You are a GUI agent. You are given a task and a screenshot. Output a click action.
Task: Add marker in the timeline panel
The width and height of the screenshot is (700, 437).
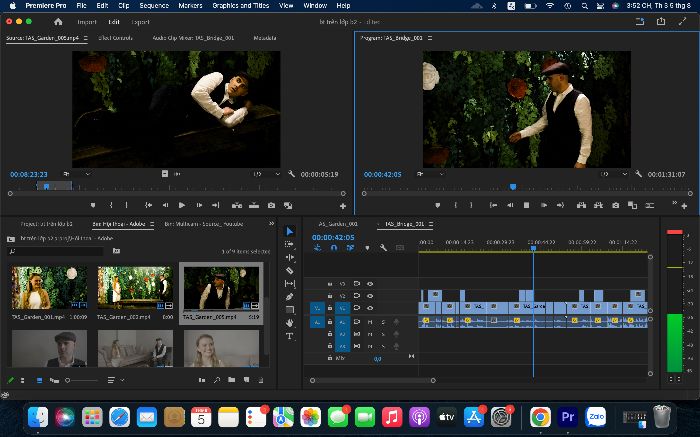(367, 248)
